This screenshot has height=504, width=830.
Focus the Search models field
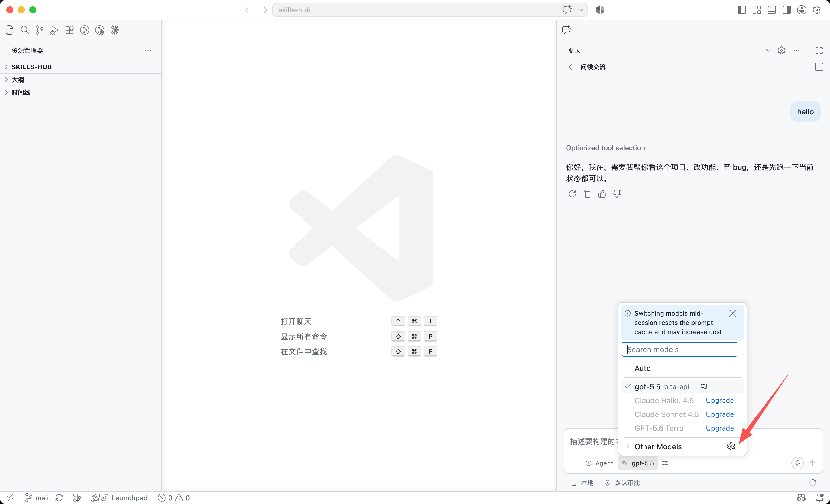tap(680, 349)
